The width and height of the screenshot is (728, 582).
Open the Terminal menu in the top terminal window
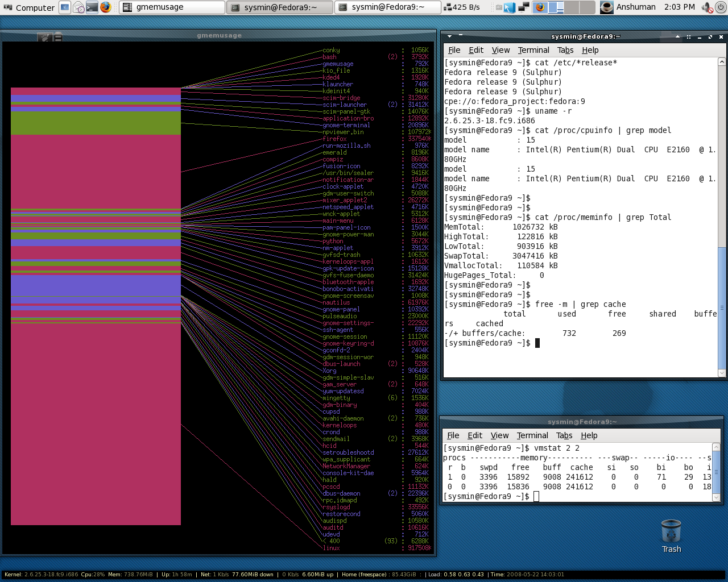533,50
